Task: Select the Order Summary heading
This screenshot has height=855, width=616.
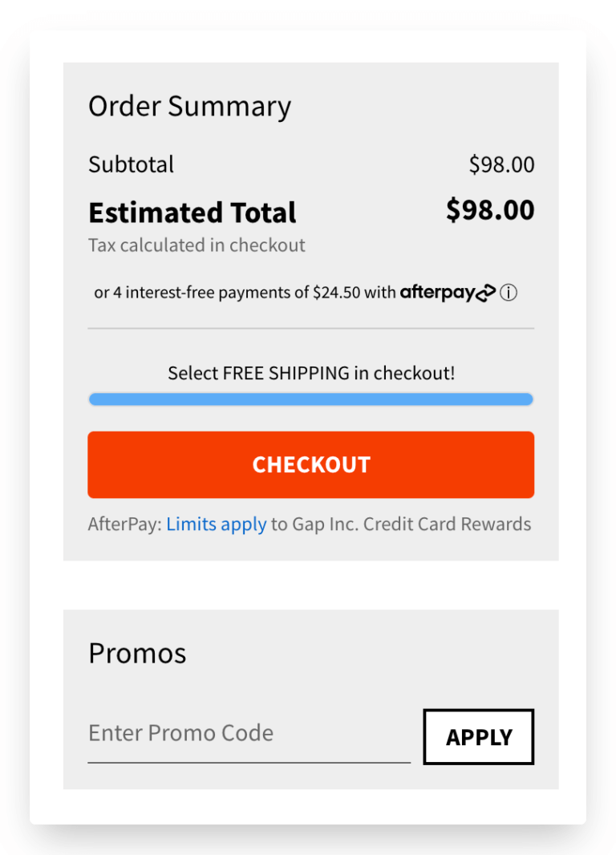Action: point(189,105)
